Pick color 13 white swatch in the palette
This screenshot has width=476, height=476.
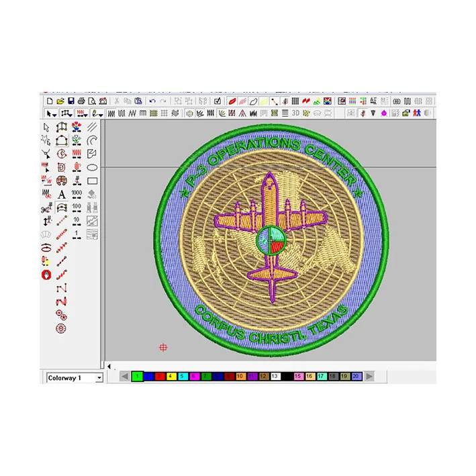pos(275,377)
